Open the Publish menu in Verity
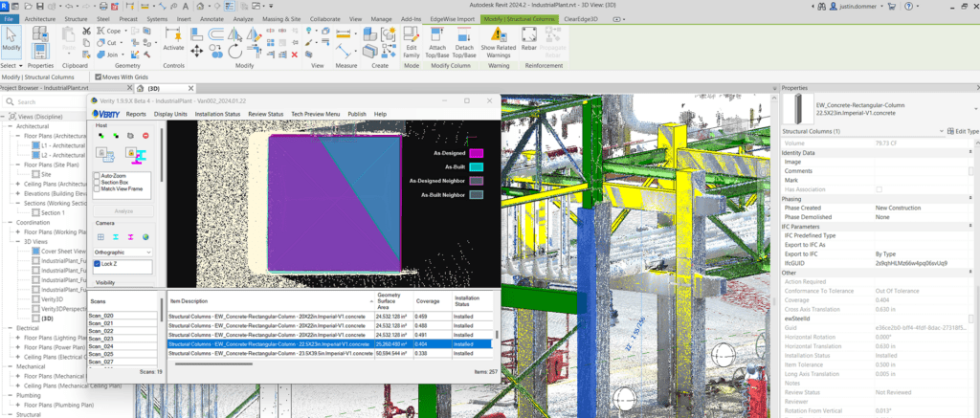The image size is (980, 418). 357,115
